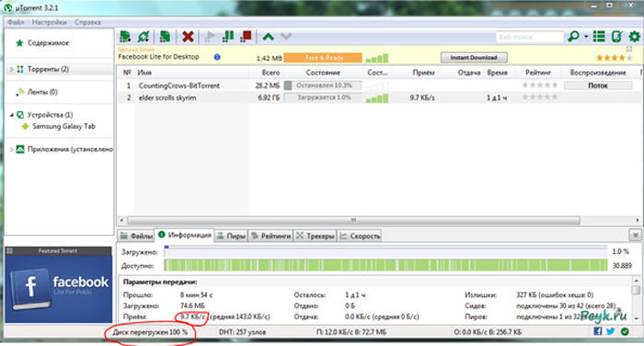Click the info icon beside Facebook Lite
The image size is (644, 346).
click(x=217, y=57)
